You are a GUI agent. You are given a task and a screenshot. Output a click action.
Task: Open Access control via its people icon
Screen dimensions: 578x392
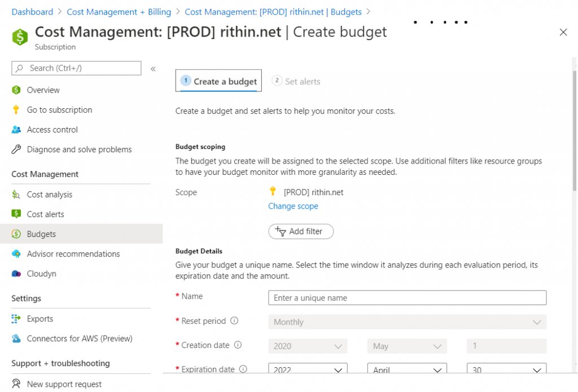(16, 130)
